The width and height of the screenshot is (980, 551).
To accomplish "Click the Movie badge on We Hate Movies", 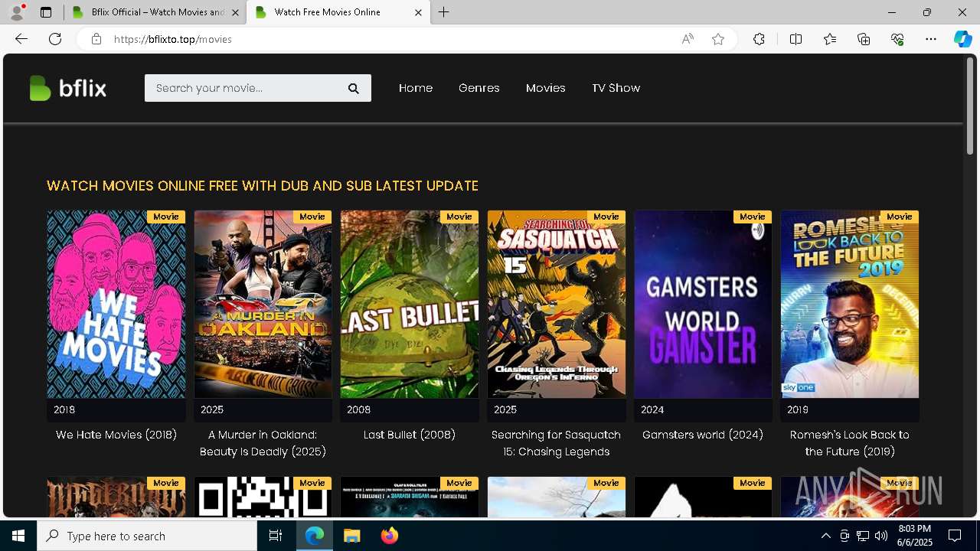I will point(166,217).
